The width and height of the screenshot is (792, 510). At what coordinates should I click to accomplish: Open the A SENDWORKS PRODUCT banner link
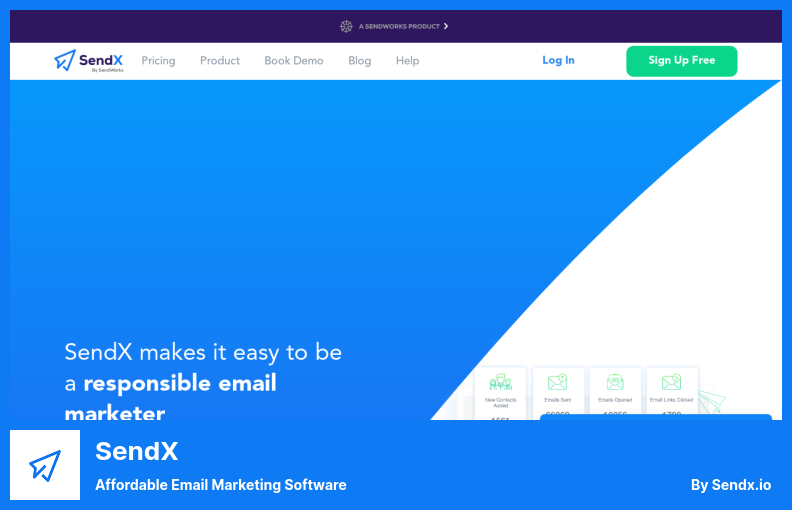399,26
